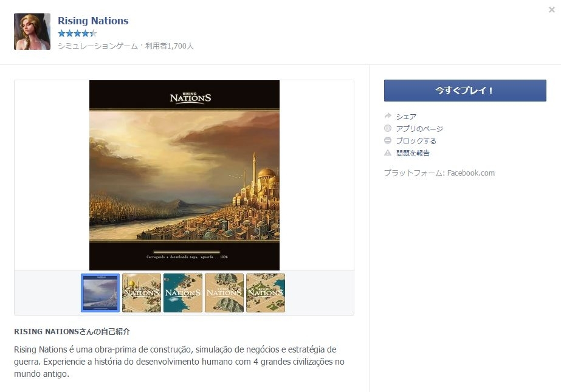561x392 pixels.
Task: Select the fifth thumbnail with green fields
Action: tap(266, 293)
